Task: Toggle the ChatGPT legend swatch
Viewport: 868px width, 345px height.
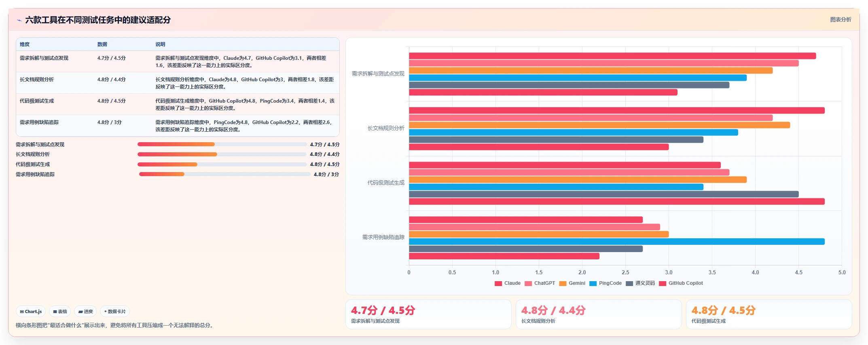Action: click(x=528, y=284)
